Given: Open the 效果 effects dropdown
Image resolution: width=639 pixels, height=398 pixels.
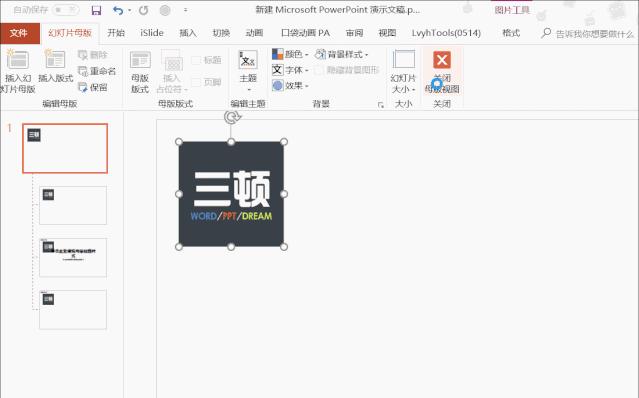Looking at the screenshot, I should pos(290,86).
